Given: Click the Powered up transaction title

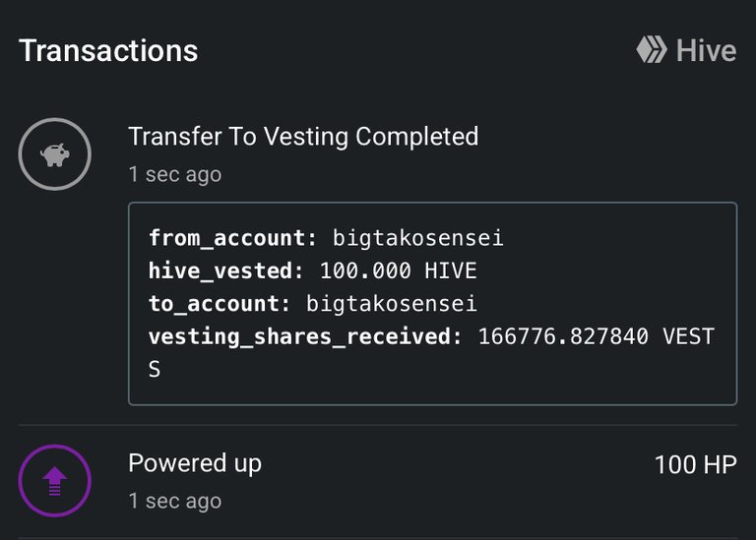Looking at the screenshot, I should click(195, 463).
